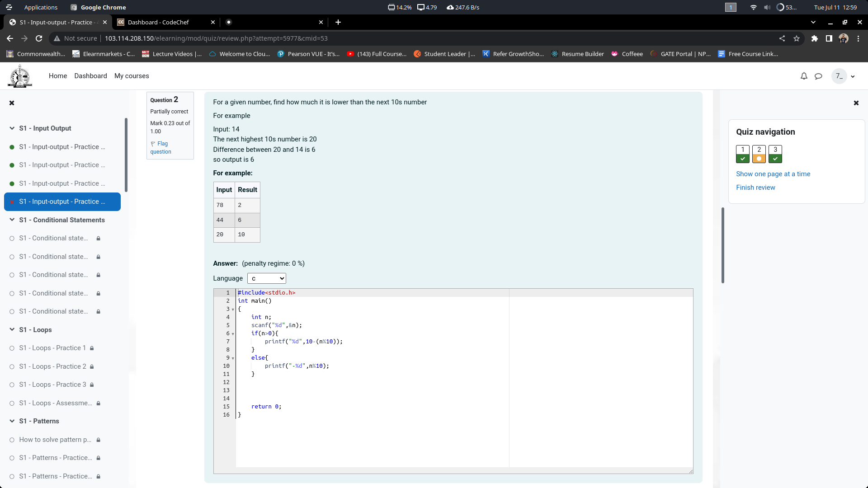This screenshot has height=488, width=868.
Task: Click inside the code editor at return 0
Action: 266,407
